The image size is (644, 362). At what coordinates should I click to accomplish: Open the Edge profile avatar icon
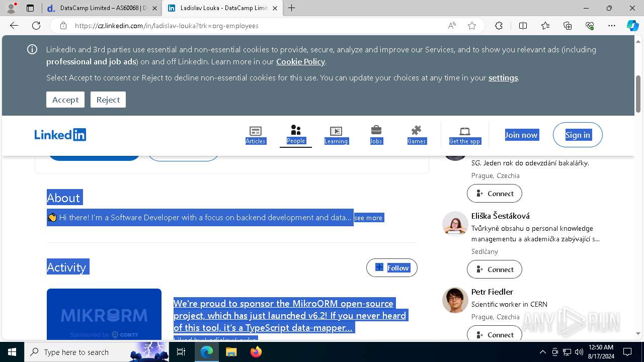[11, 8]
